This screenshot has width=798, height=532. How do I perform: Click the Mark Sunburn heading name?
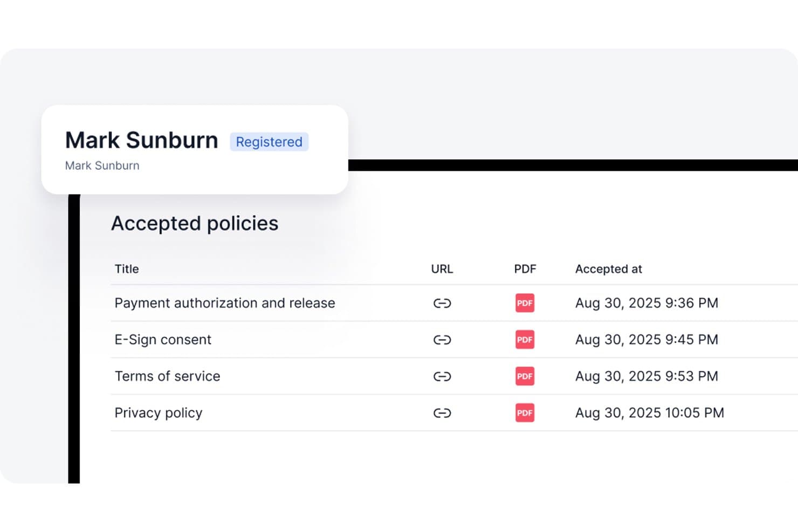(142, 140)
